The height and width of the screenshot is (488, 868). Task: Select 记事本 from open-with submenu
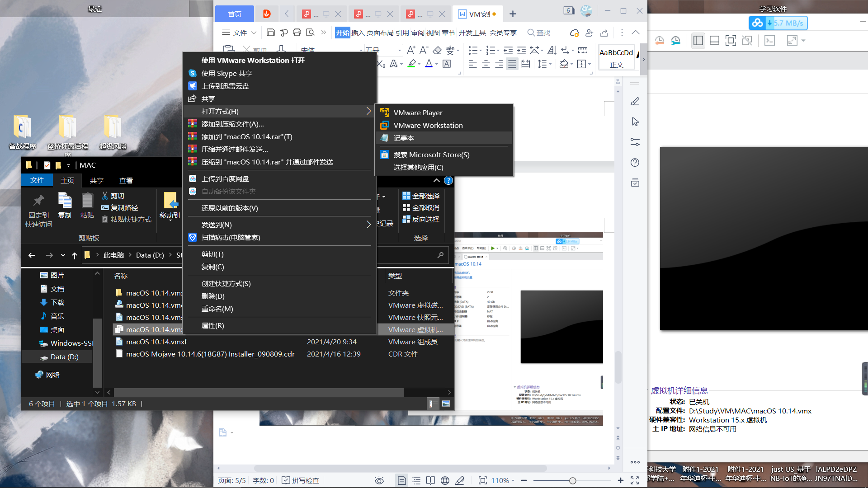[404, 138]
